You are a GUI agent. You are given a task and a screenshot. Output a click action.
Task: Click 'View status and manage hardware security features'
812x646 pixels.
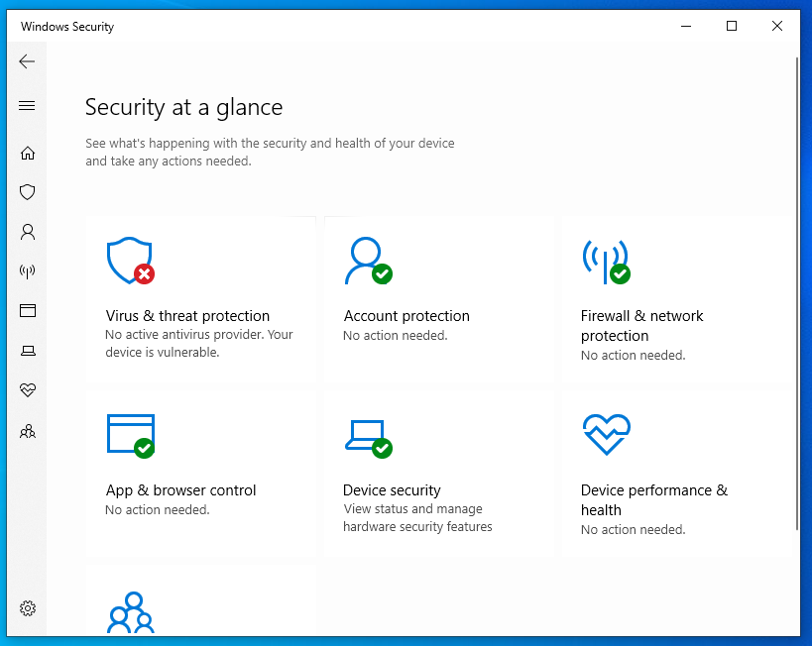click(x=417, y=517)
